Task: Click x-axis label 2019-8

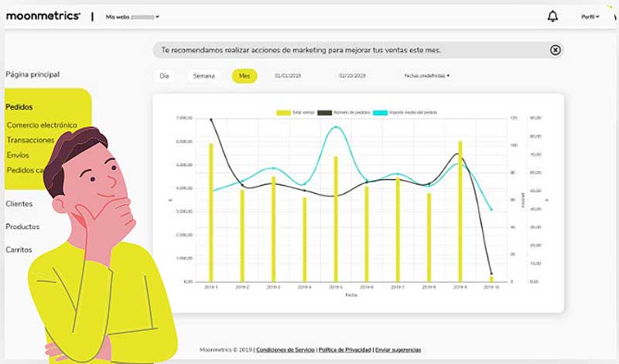Action: [x=429, y=287]
